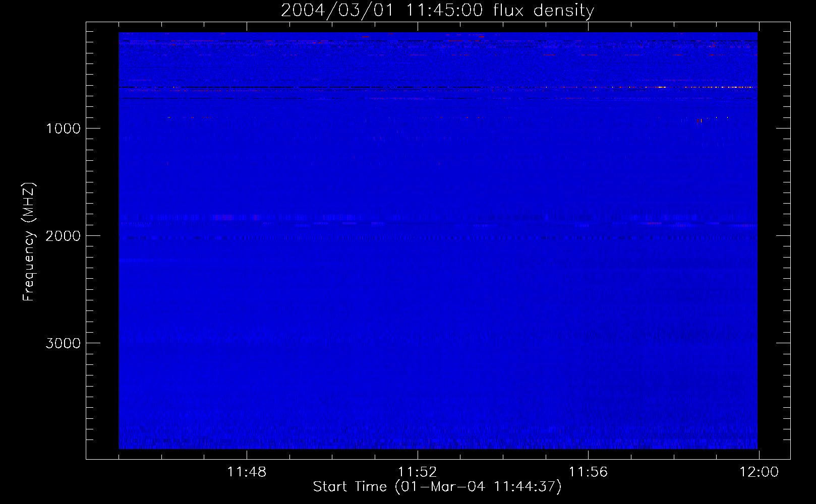Click the '3000' frequency tick label
Screen dimensions: 816x504
coord(63,343)
